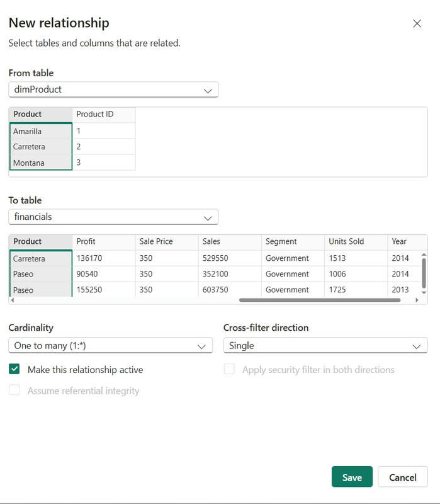
Task: Uncheck Make this relationship active
Action: (x=14, y=370)
